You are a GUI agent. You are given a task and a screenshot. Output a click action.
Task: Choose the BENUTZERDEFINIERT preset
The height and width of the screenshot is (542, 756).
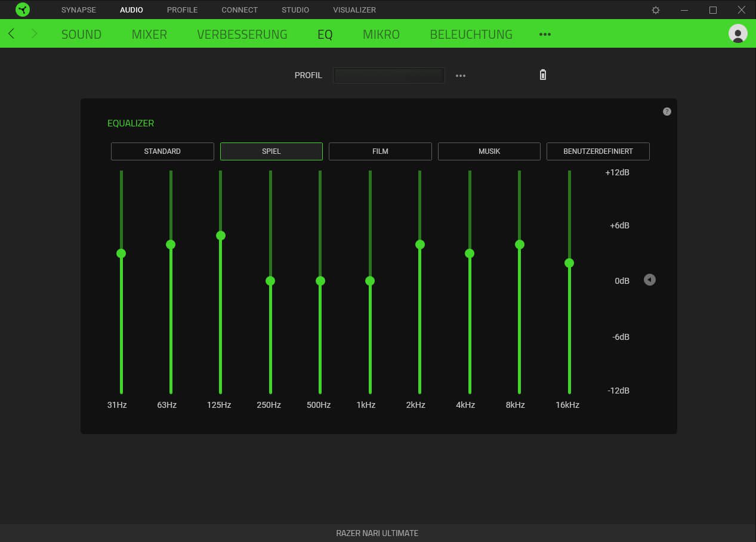coord(598,151)
